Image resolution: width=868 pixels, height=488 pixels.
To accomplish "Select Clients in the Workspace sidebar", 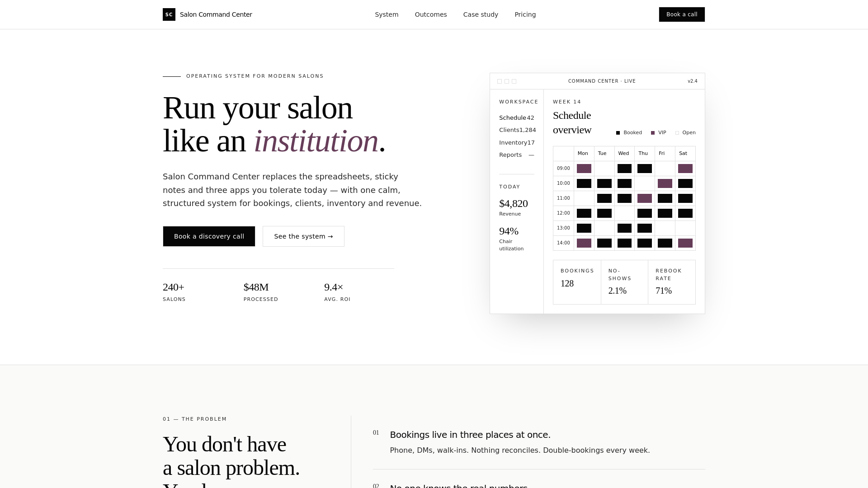I will 517,130.
